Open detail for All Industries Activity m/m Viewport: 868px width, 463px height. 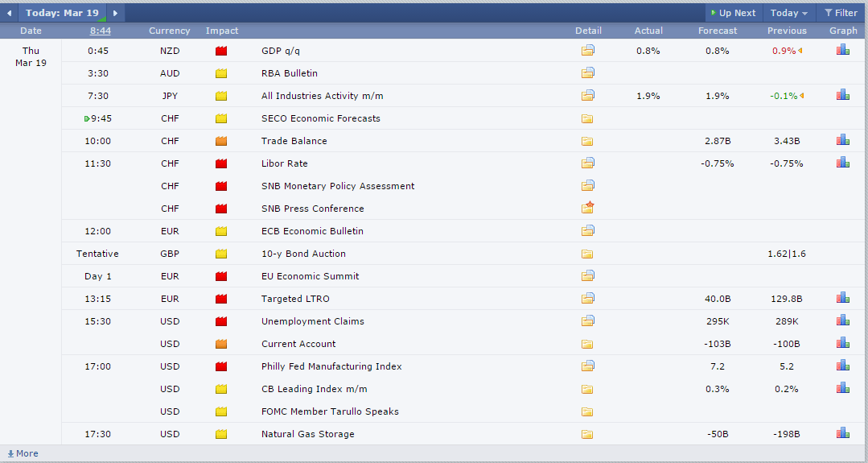click(x=587, y=95)
